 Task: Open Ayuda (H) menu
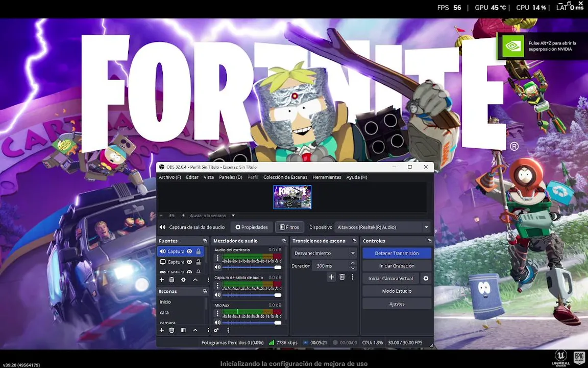click(x=357, y=177)
